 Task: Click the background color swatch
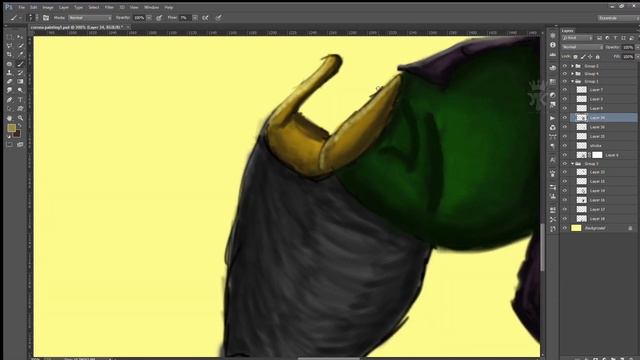click(17, 134)
